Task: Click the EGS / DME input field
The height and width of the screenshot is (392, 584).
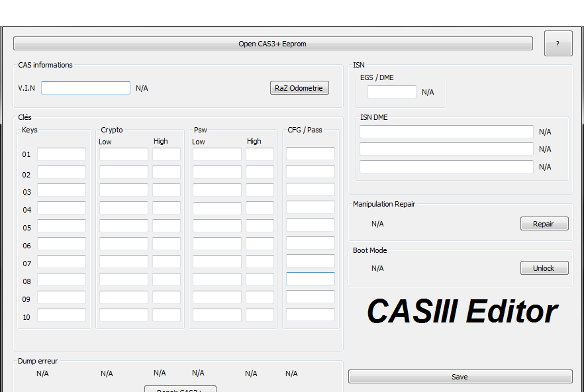Action: point(391,92)
